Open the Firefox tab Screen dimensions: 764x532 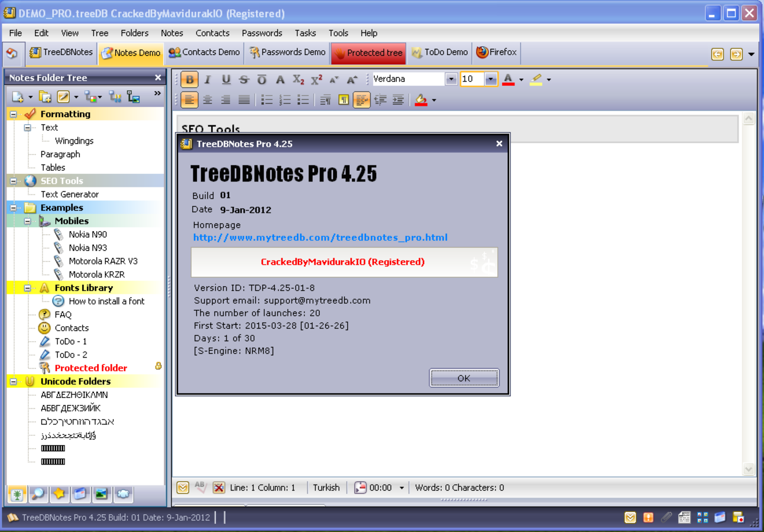coord(496,52)
